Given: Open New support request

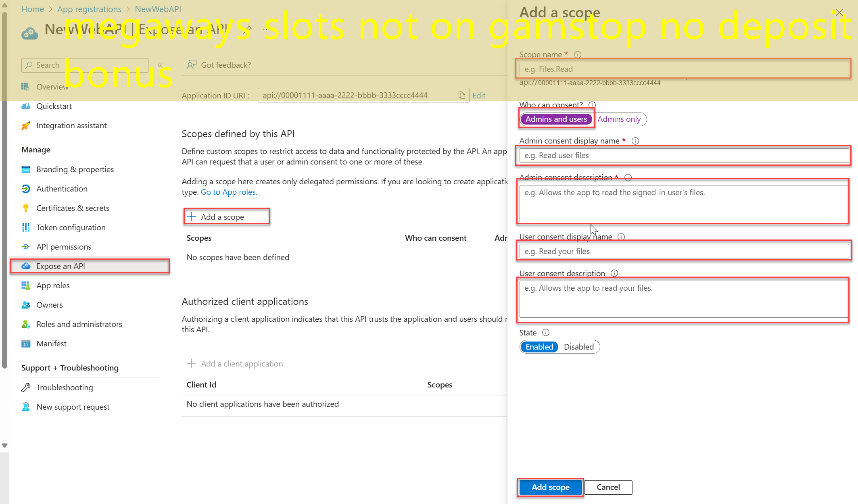Looking at the screenshot, I should tap(73, 406).
